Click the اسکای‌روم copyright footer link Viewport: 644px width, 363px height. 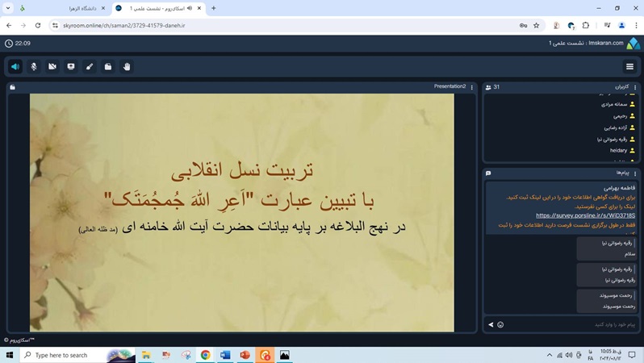coord(19,340)
